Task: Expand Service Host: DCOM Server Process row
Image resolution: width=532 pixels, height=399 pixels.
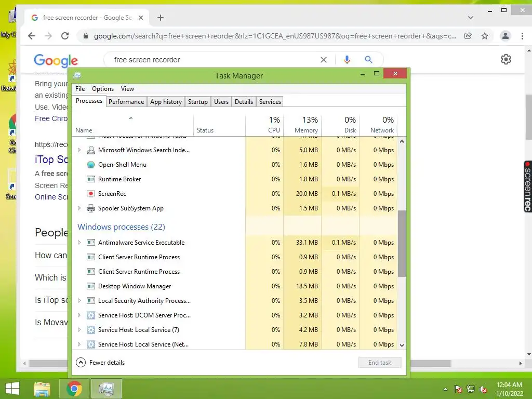Action: tap(79, 315)
